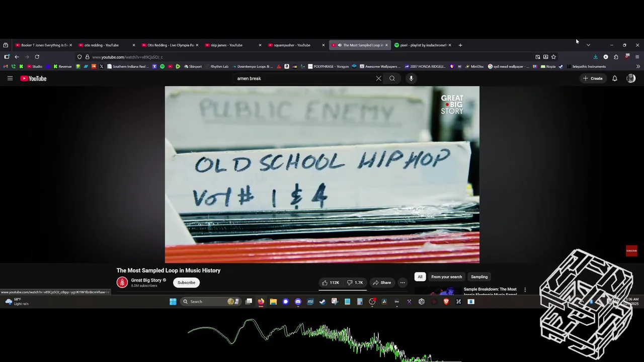Select the 'All' filter chip

point(420,277)
